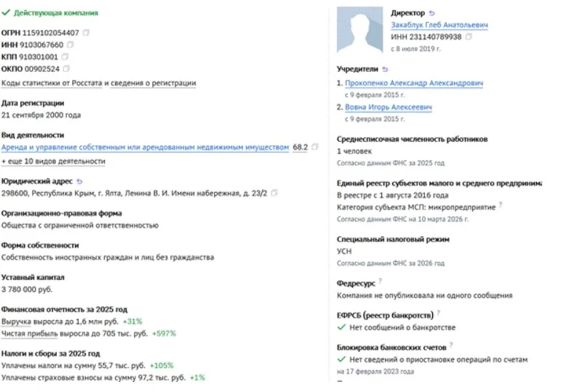Click the help icon beside Федресурс
The width and height of the screenshot is (580, 392).
[381, 281]
